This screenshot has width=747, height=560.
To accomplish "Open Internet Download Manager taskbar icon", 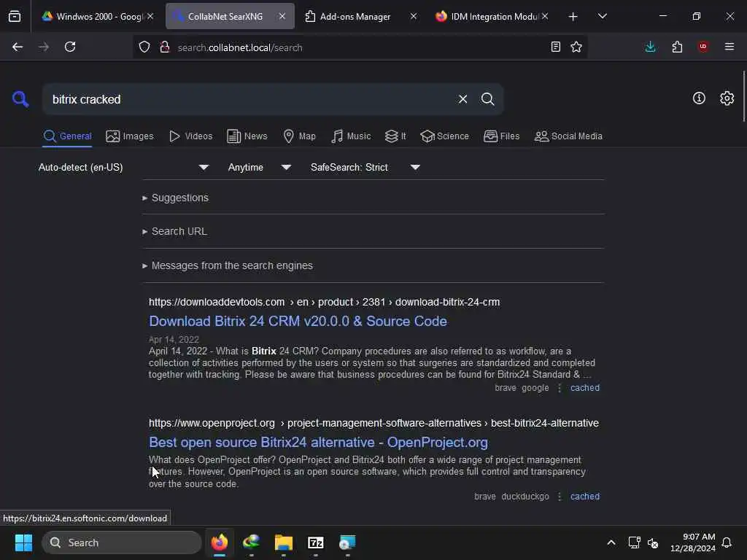I will point(252,542).
